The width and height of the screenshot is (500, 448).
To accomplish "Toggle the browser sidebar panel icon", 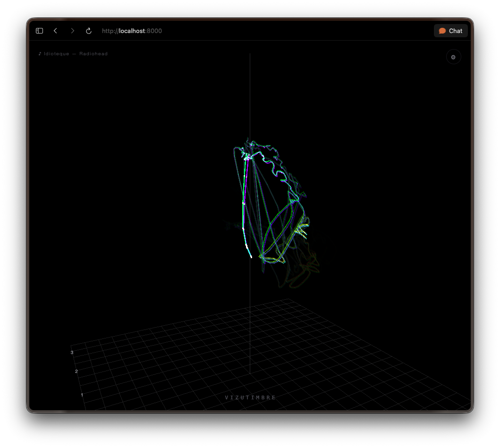I will (39, 31).
